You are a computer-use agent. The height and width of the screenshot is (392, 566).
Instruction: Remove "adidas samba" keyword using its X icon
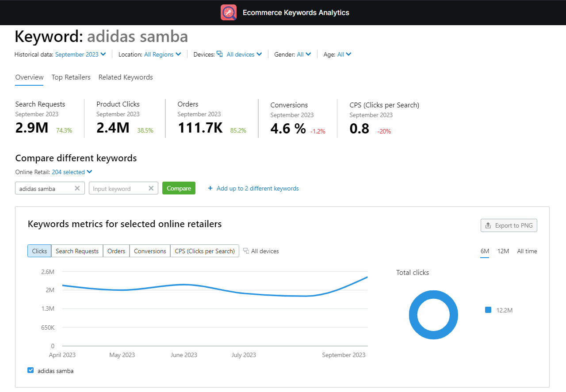point(77,188)
